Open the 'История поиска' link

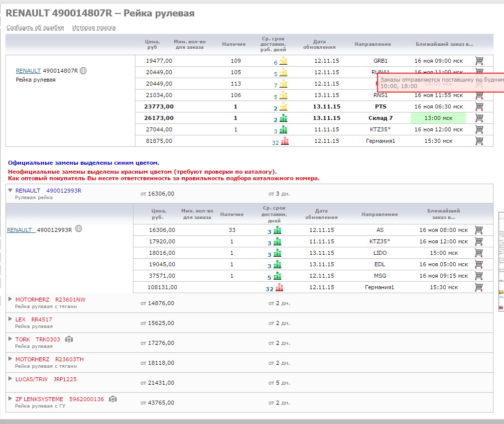94,28
